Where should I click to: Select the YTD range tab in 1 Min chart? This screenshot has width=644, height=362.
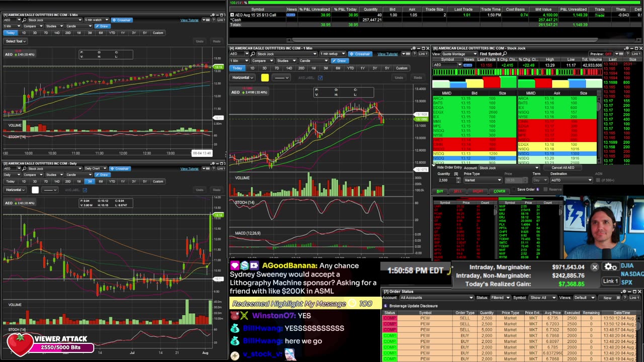[x=350, y=68]
